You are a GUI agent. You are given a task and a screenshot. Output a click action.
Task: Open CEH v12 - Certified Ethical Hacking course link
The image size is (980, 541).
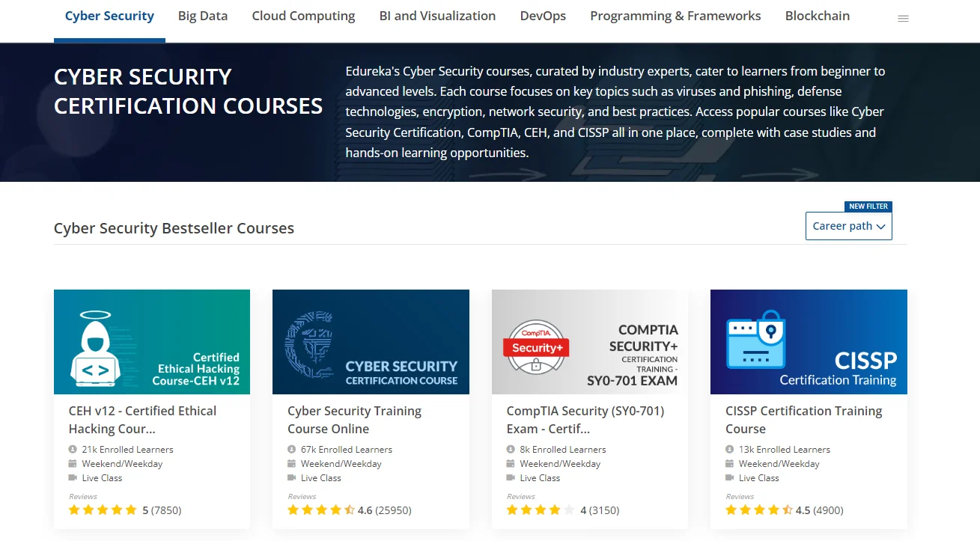coord(142,420)
